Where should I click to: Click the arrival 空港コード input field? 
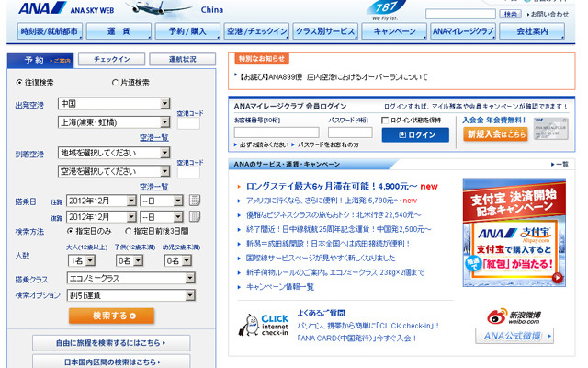tap(188, 173)
